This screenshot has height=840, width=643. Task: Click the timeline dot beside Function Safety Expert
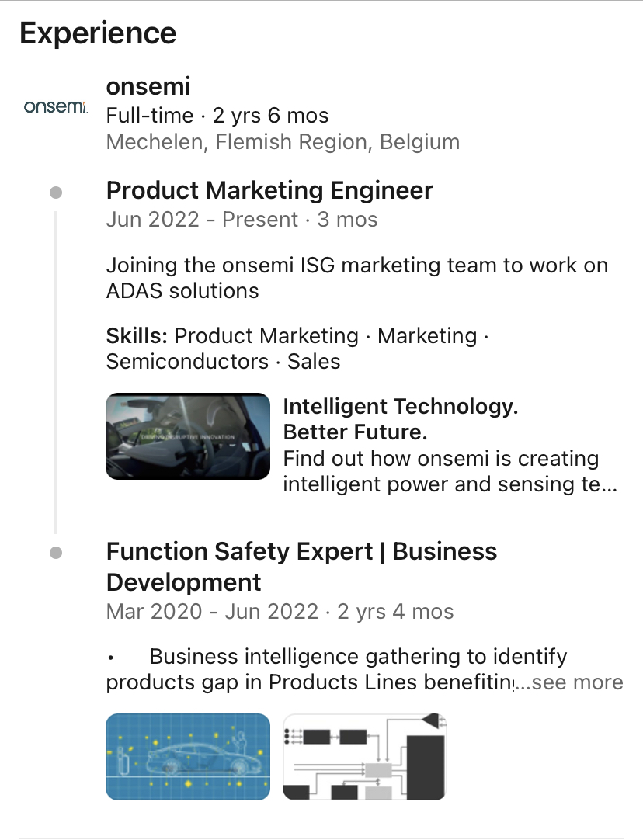click(55, 553)
